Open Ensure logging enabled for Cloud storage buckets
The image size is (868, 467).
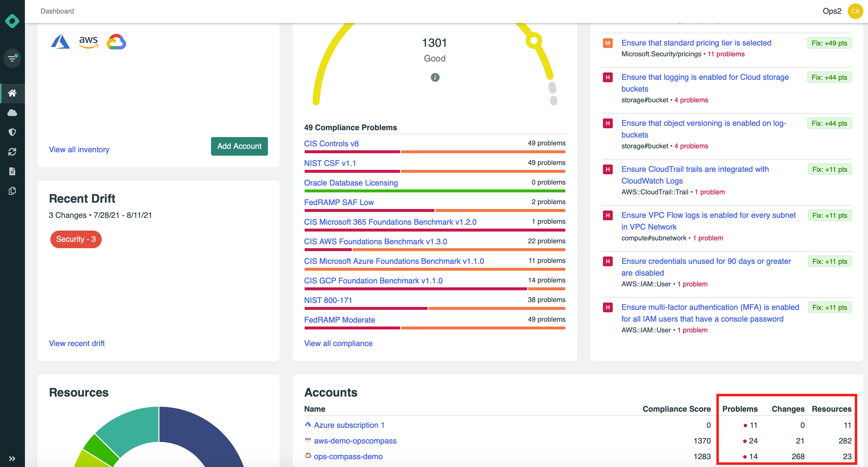pyautogui.click(x=705, y=83)
